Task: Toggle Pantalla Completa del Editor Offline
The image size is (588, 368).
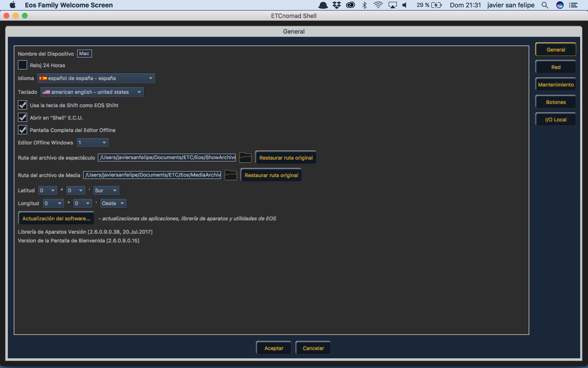Action: click(22, 130)
